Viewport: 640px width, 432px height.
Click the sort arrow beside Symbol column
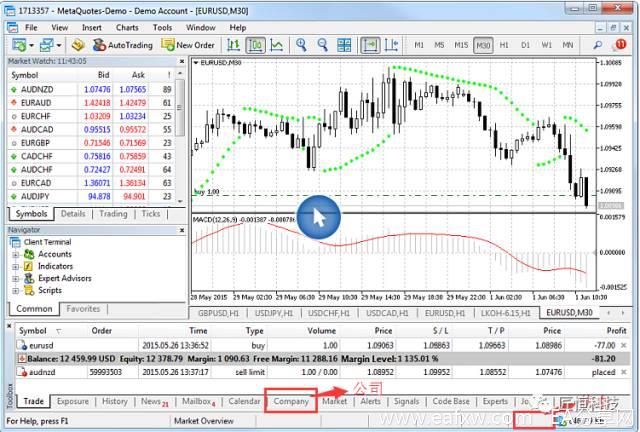tap(59, 331)
